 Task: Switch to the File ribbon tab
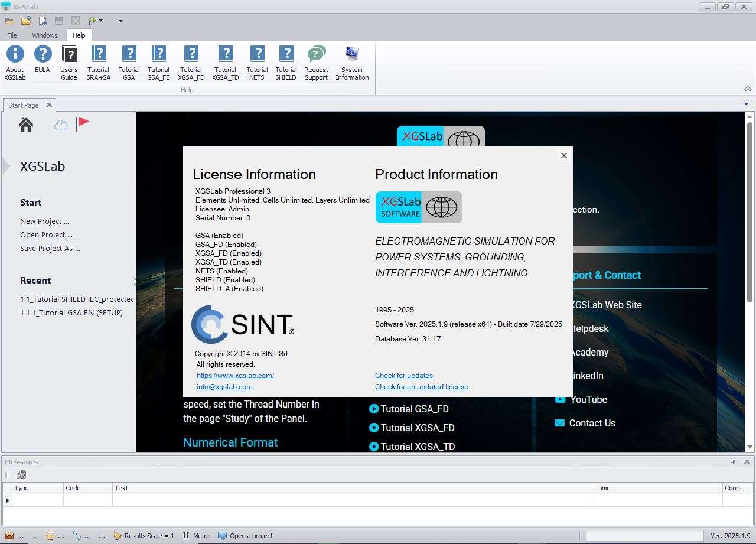(x=12, y=35)
